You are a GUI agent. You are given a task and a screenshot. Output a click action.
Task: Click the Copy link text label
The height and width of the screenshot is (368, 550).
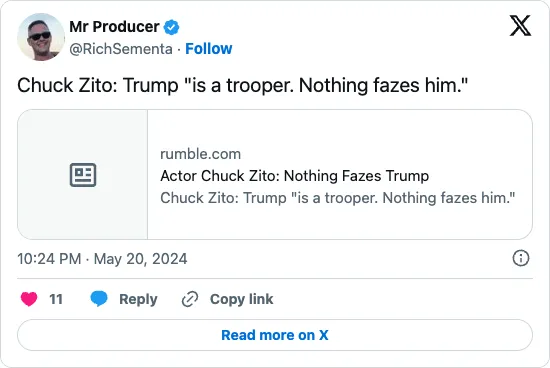(x=241, y=299)
